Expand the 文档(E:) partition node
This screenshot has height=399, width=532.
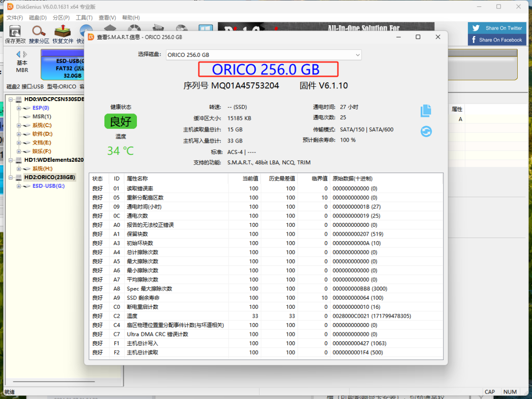tap(19, 143)
